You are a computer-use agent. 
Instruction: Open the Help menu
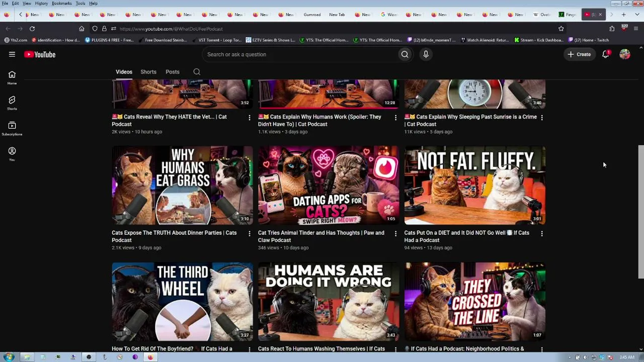94,4
